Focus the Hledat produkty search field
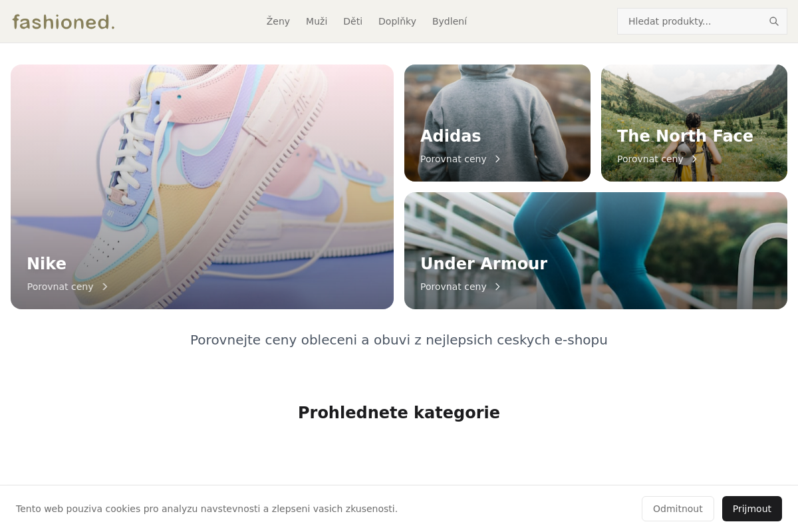798x532 pixels. coord(702,21)
